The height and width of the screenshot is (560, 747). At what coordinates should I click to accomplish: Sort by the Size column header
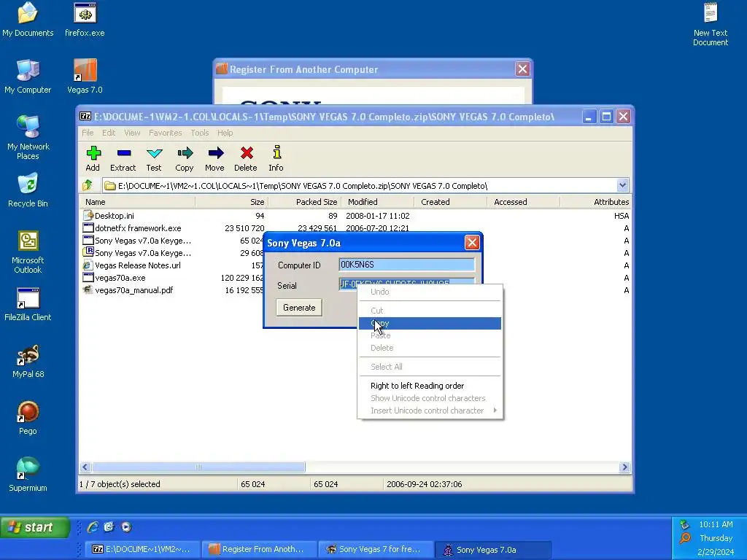coord(231,202)
